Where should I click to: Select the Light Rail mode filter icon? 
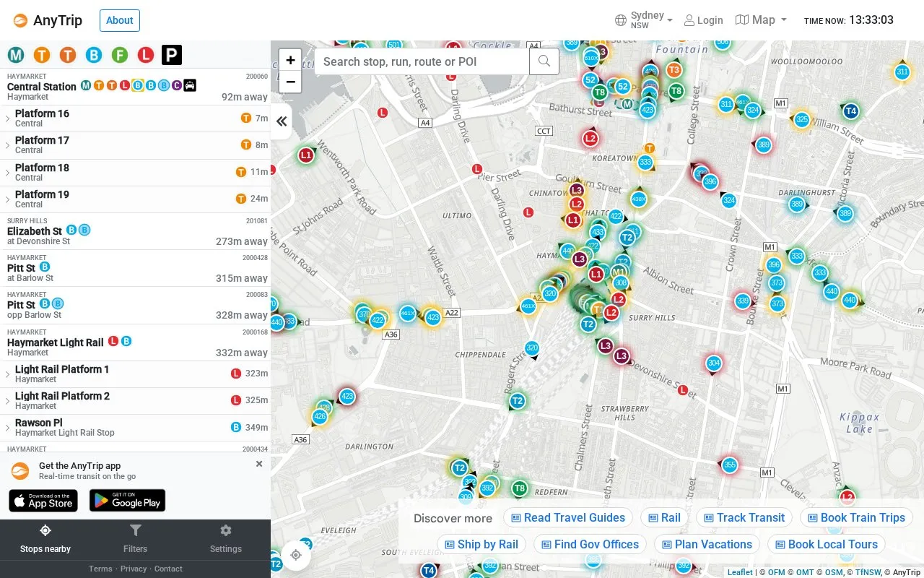(x=146, y=54)
